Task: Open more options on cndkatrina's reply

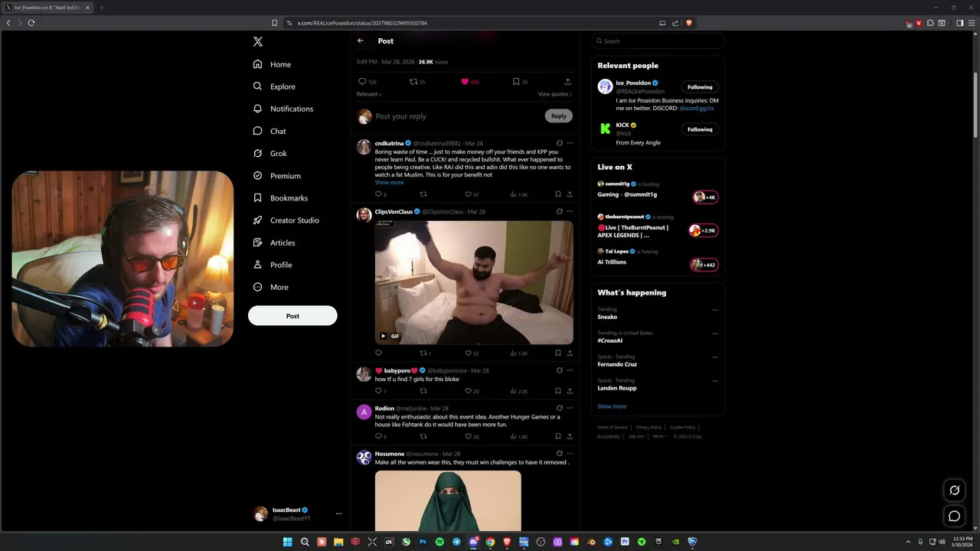Action: click(x=570, y=143)
